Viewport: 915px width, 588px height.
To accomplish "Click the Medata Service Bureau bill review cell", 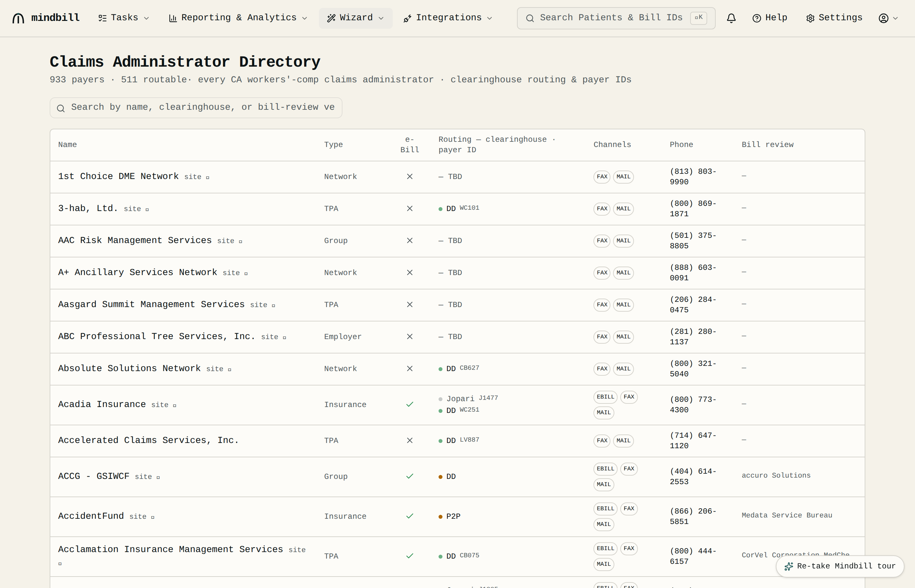I will coord(787,515).
